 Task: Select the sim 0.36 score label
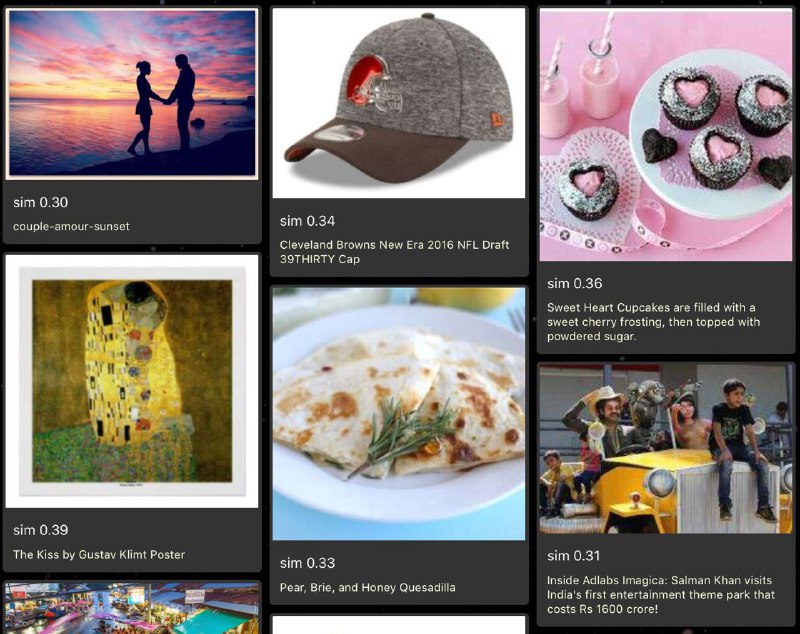[x=574, y=284]
